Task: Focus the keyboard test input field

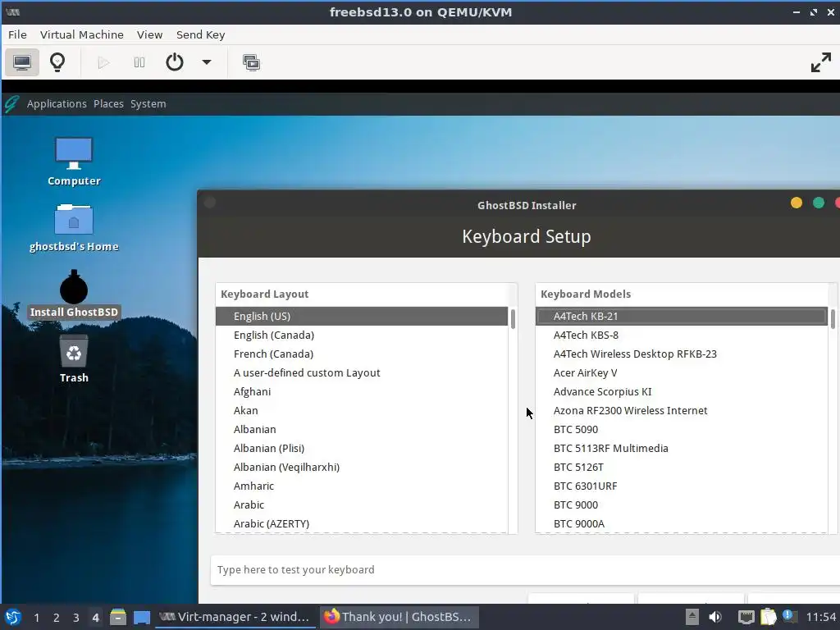Action: pyautogui.click(x=525, y=570)
